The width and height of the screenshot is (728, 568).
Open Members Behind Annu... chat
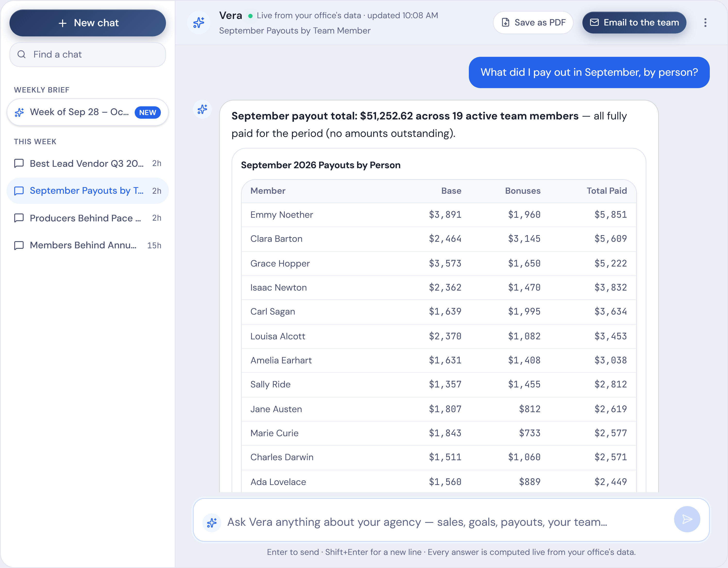(x=88, y=245)
